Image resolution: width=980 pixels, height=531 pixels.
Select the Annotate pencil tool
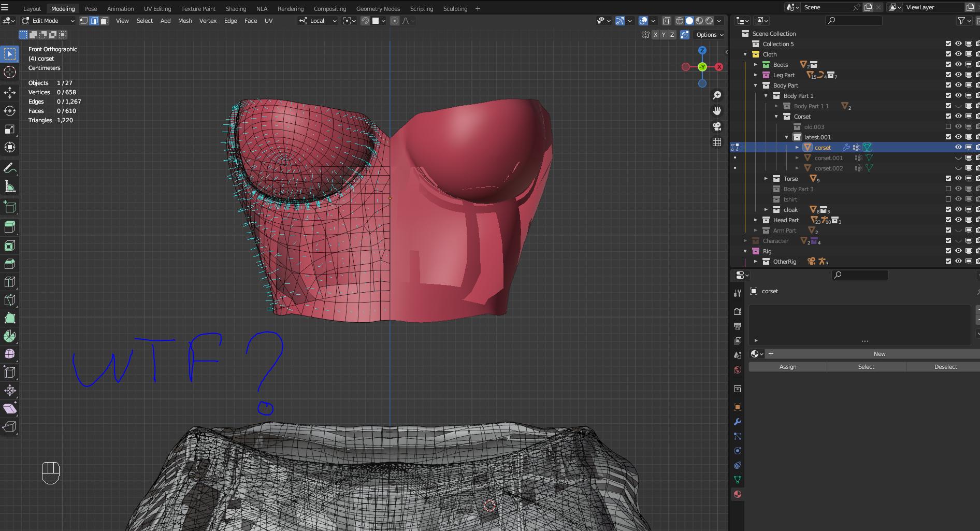tap(10, 168)
